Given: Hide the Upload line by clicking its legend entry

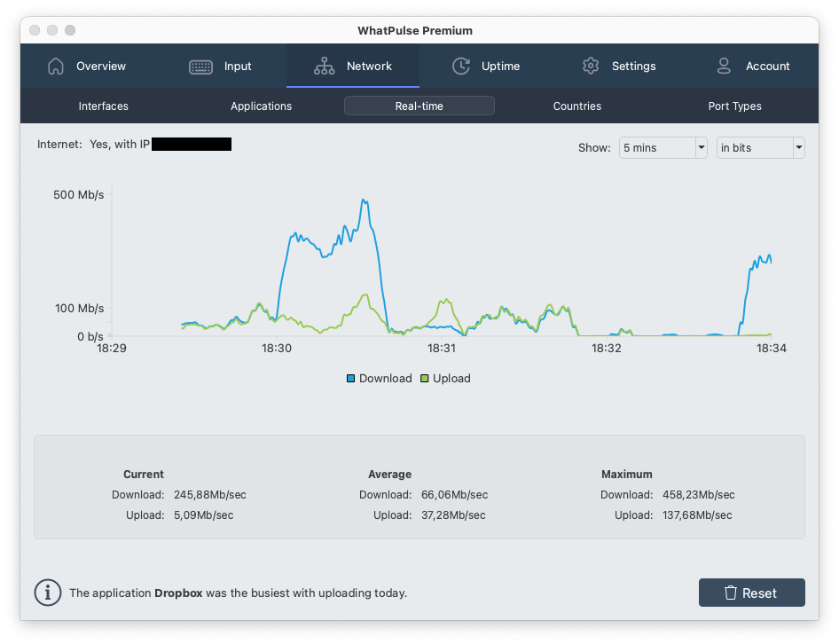Looking at the screenshot, I should point(445,378).
